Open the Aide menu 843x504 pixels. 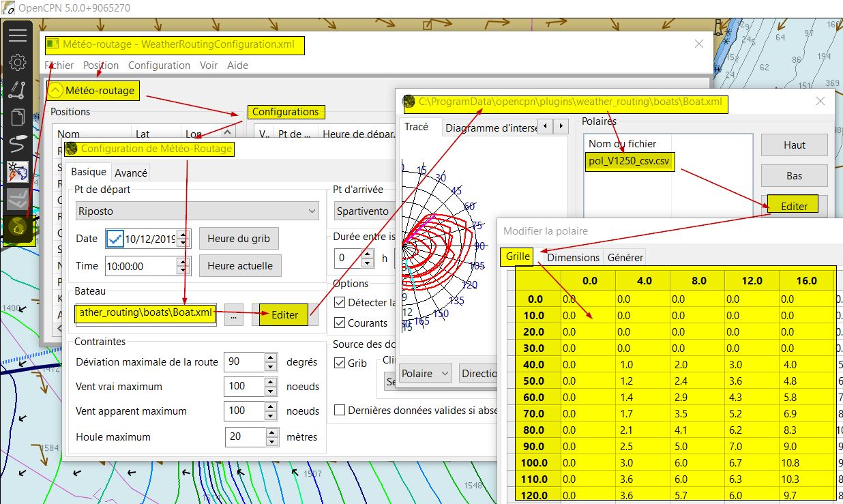click(x=237, y=65)
